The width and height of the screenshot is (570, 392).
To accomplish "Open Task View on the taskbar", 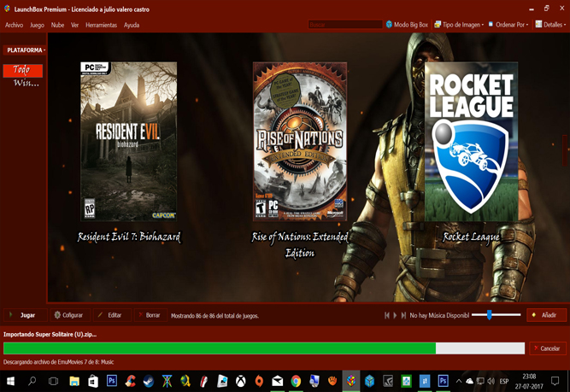I will pyautogui.click(x=54, y=381).
